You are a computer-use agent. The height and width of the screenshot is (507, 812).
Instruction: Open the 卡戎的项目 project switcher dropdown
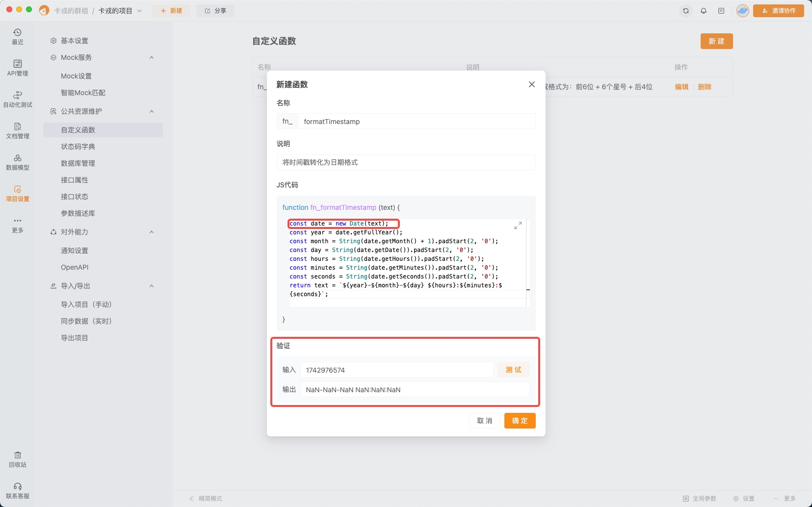pyautogui.click(x=140, y=10)
